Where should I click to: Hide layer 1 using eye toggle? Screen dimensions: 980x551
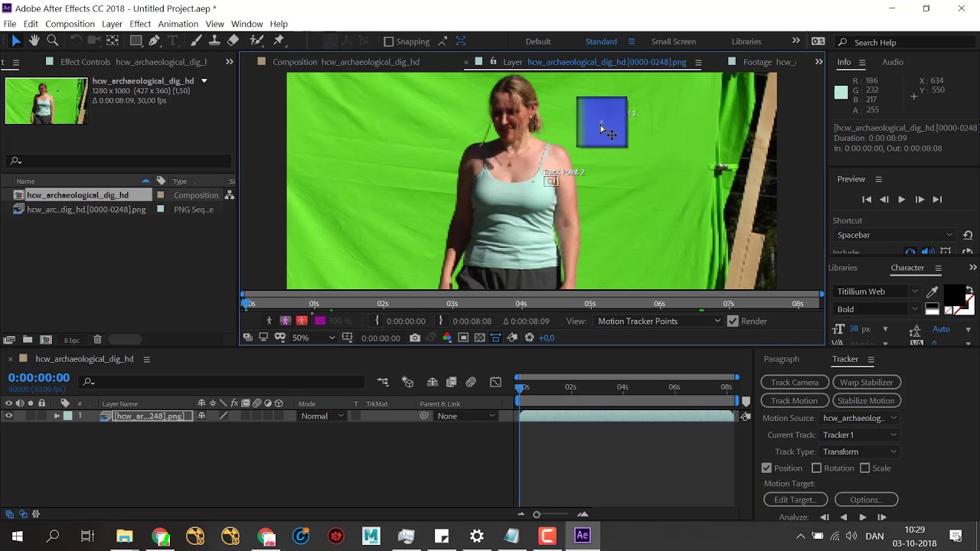[x=8, y=416]
